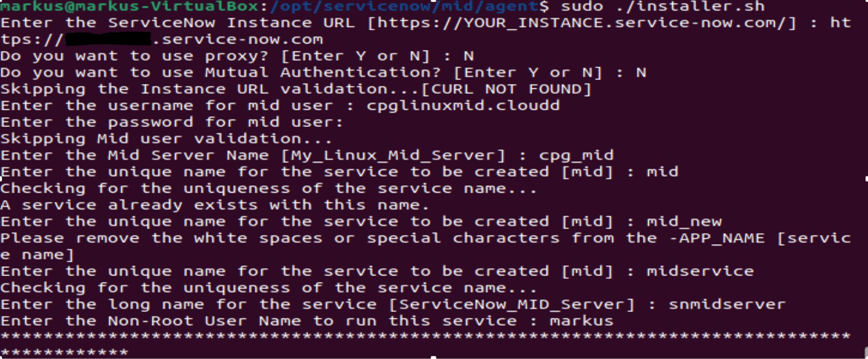
Task: Click the Mutual Authentication answer N
Action: (641, 72)
